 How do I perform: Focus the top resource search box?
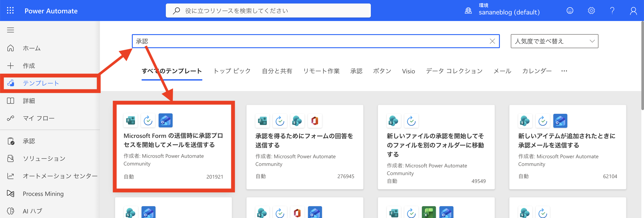268,11
